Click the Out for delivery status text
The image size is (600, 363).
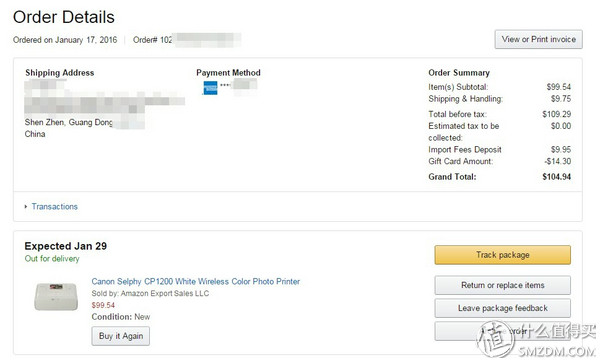click(x=52, y=259)
